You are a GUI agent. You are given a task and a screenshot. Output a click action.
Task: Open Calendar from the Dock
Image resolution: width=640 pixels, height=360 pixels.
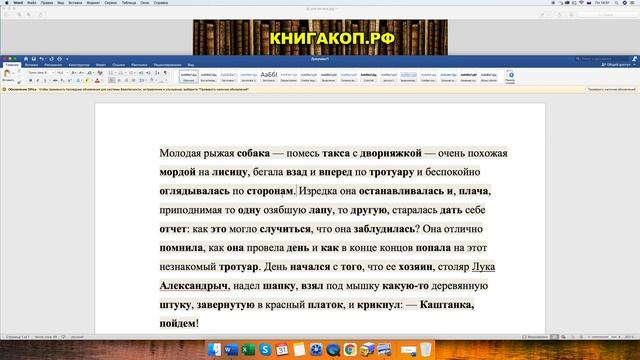pos(282,350)
